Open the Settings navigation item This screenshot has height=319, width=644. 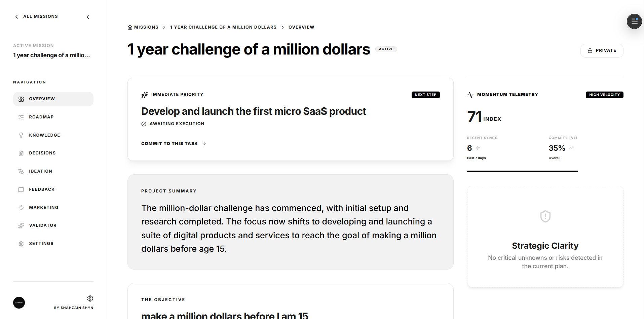41,244
